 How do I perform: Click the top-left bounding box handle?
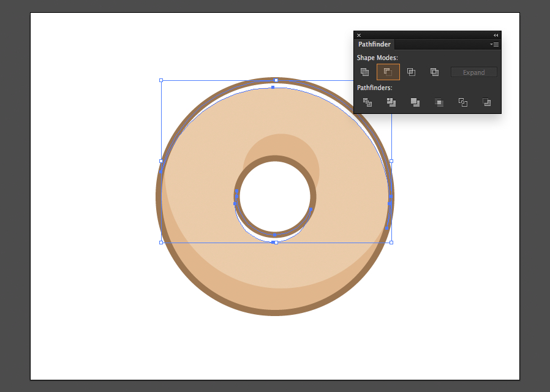pyautogui.click(x=161, y=80)
